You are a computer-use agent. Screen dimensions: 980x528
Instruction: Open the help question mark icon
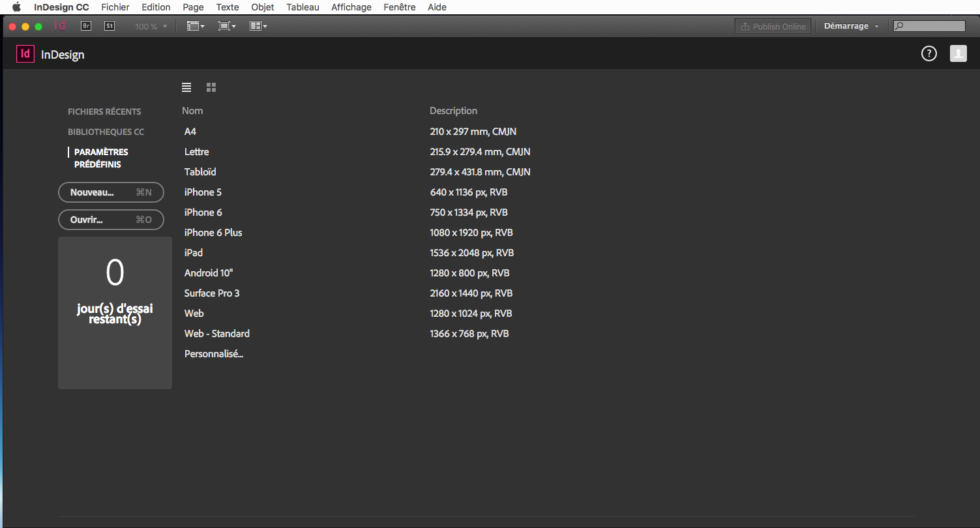[928, 54]
